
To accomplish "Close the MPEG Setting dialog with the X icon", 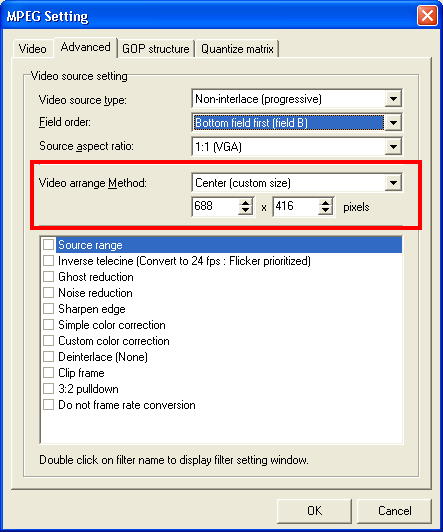I will [x=427, y=15].
